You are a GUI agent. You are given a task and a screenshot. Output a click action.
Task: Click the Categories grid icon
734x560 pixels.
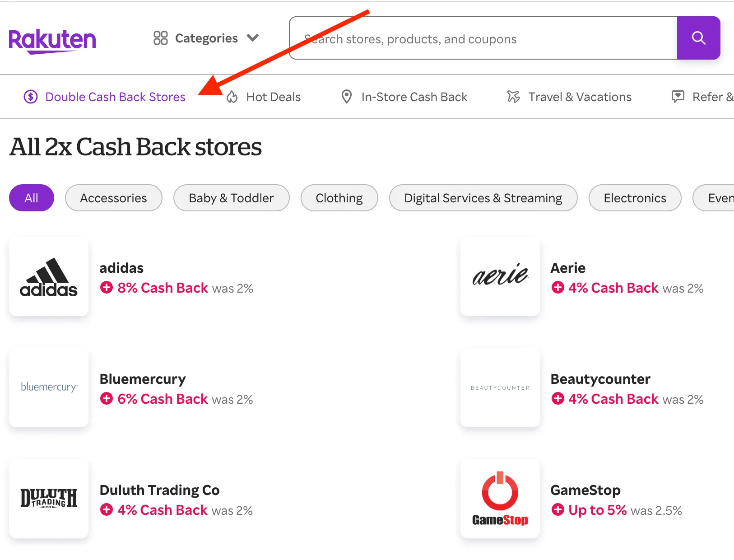click(160, 38)
